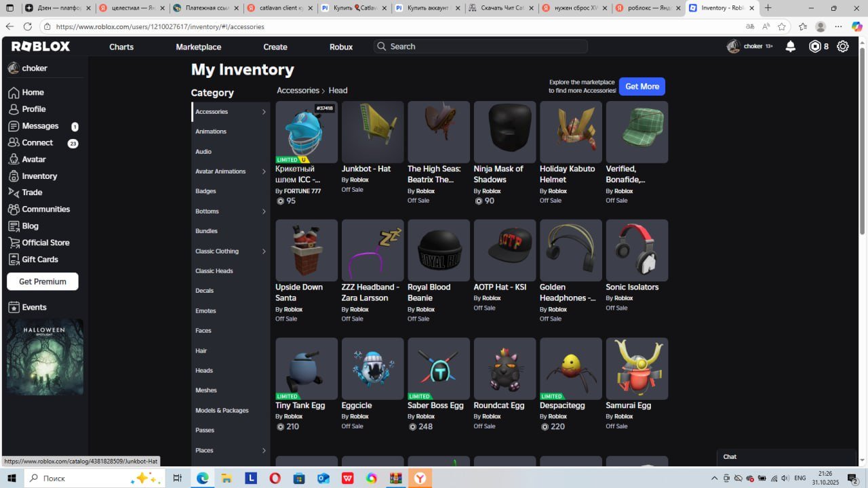Viewport: 868px width, 488px height.
Task: Switch to the "роблокс — Янде" browser tab
Action: click(648, 8)
